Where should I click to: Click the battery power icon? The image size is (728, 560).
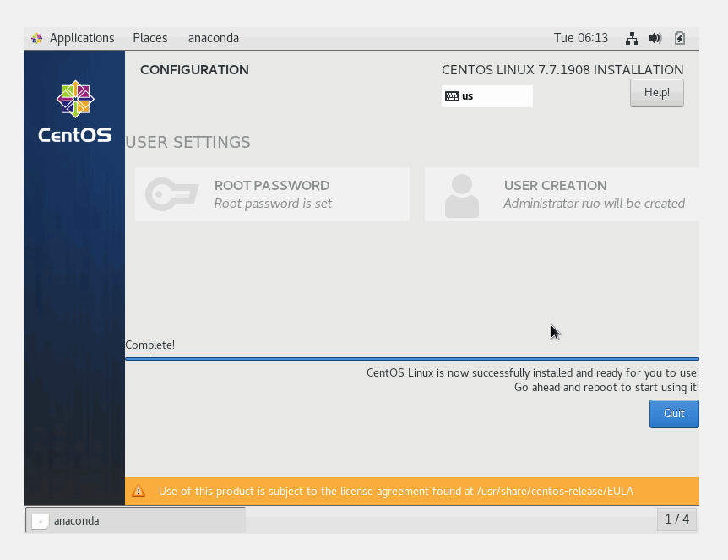point(680,38)
